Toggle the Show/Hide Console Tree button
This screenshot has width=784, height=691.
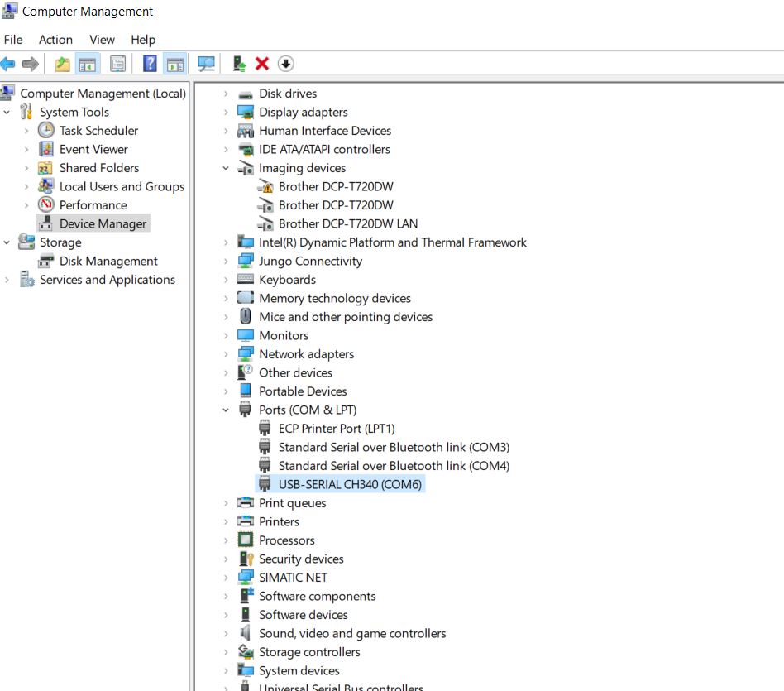pyautogui.click(x=88, y=64)
